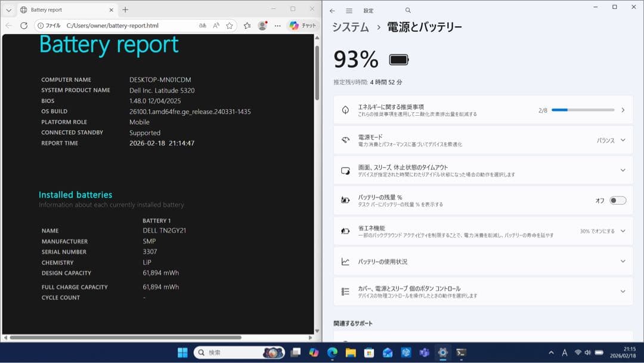Click the システム breadcrumb link
The image size is (644, 363).
pos(351,27)
